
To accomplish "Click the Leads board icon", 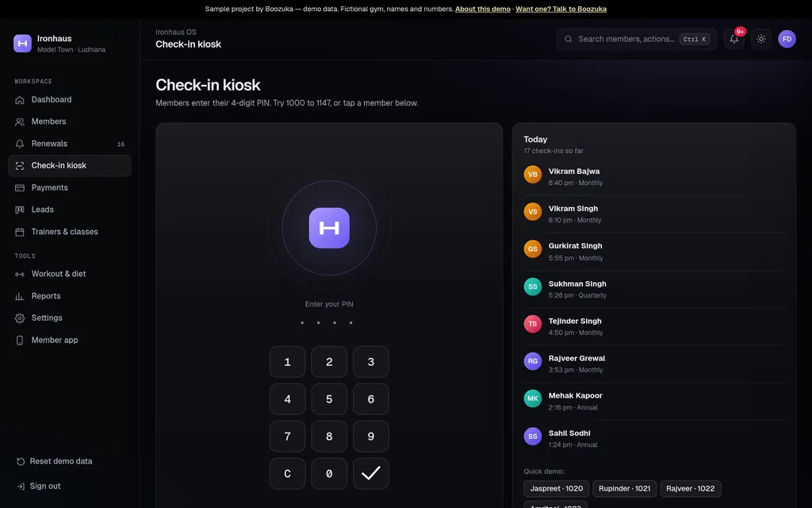I will click(20, 210).
